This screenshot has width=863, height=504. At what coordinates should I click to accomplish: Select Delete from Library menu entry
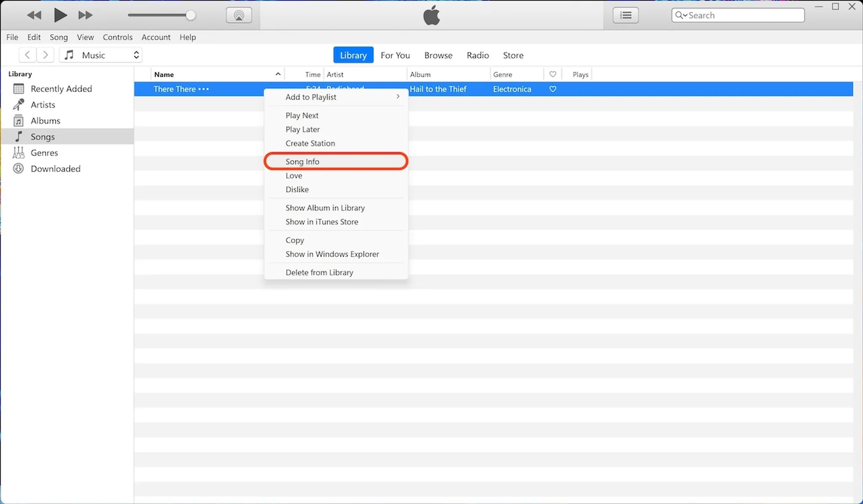coord(319,272)
